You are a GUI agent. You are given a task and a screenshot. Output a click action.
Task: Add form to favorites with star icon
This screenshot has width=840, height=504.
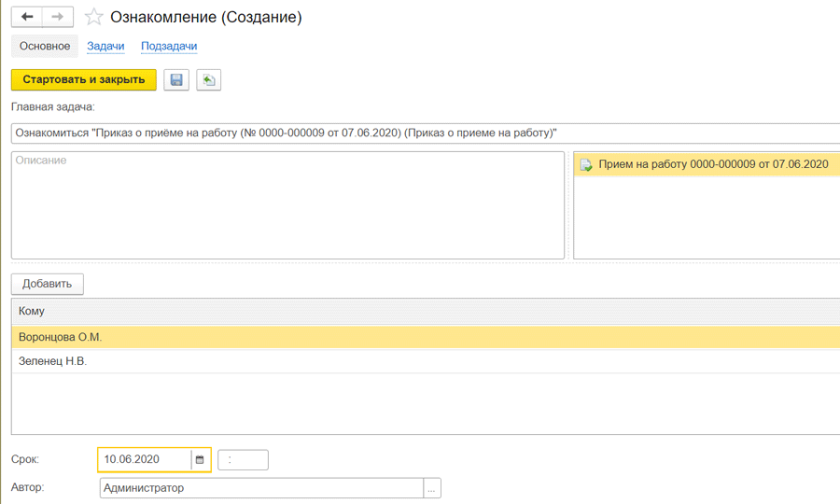(93, 18)
